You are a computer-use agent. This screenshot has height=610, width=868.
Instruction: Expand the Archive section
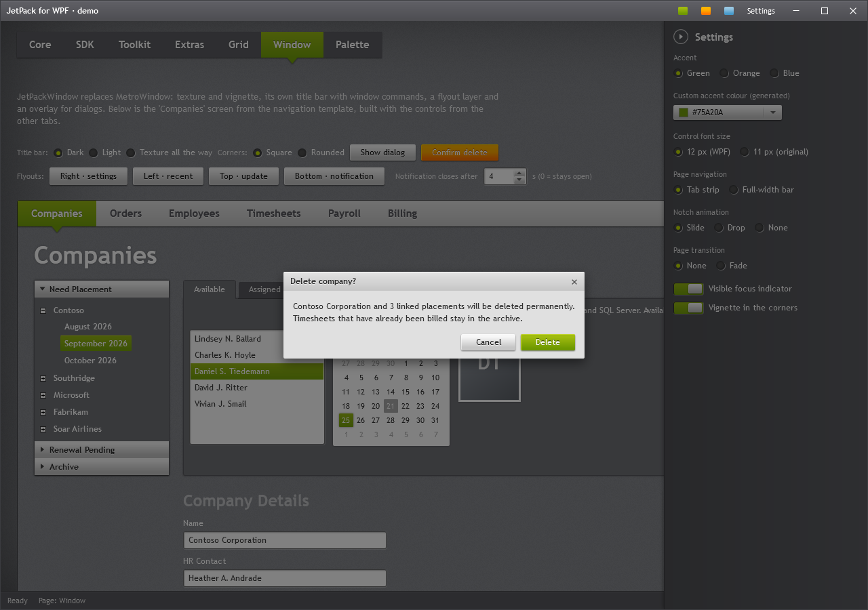pyautogui.click(x=102, y=467)
